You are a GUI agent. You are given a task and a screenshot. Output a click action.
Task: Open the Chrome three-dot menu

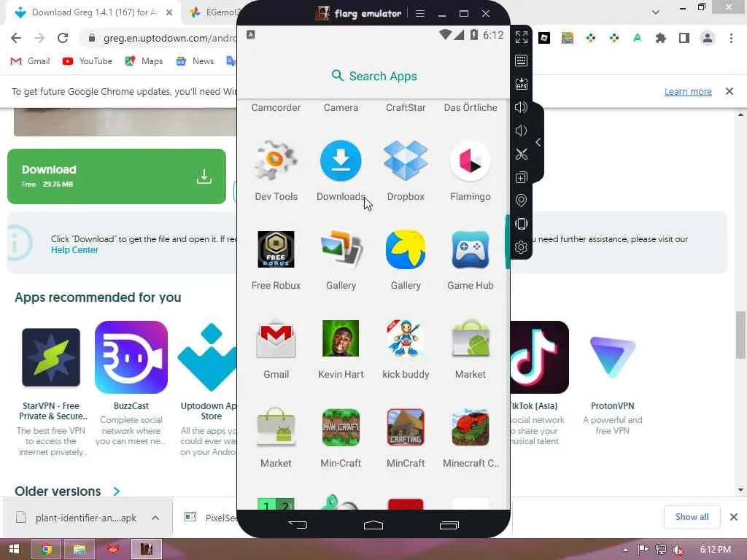click(x=731, y=38)
